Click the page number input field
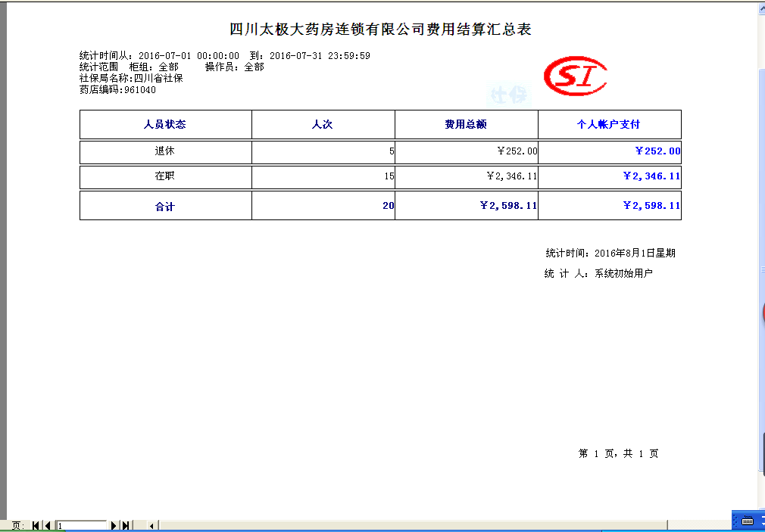The image size is (765, 532). click(x=81, y=526)
